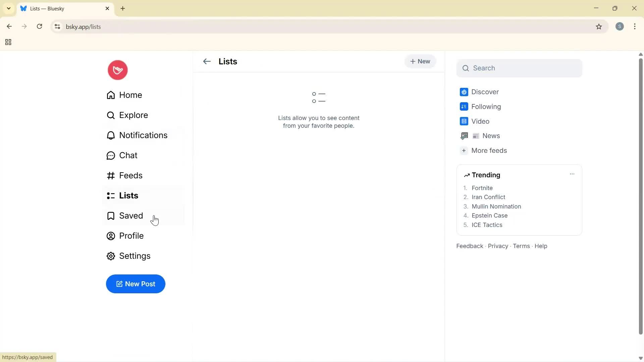Open the Chrome three-dot menu

[x=635, y=26]
